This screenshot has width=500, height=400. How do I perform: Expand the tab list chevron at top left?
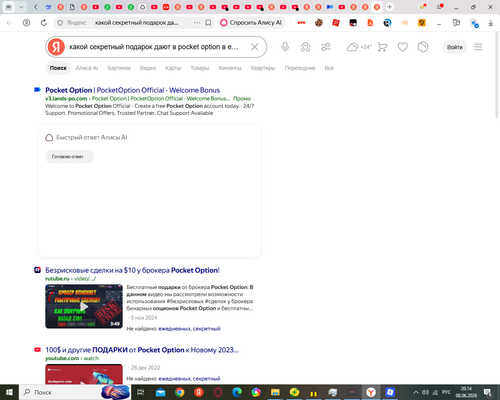(21, 7)
